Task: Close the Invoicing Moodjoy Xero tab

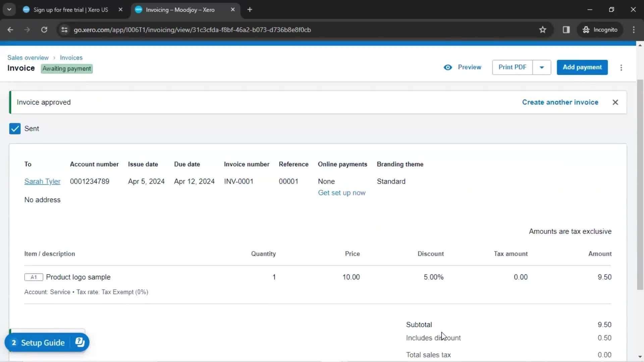Action: click(x=233, y=10)
